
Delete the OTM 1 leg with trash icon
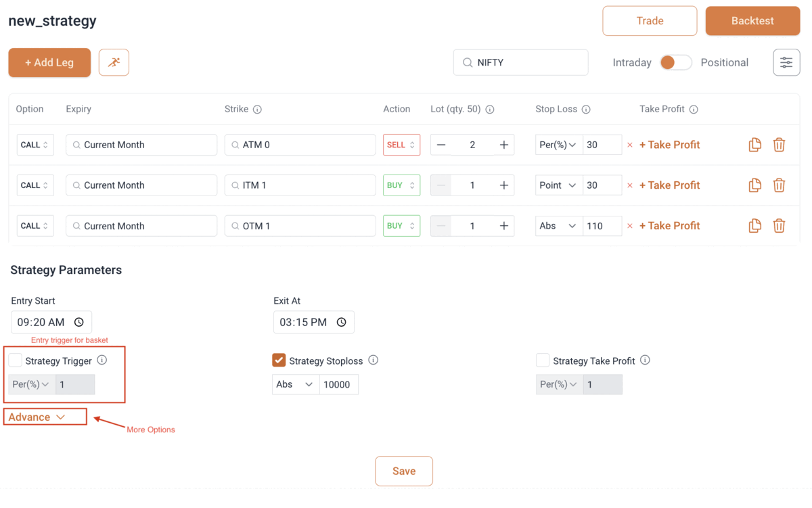(x=779, y=226)
